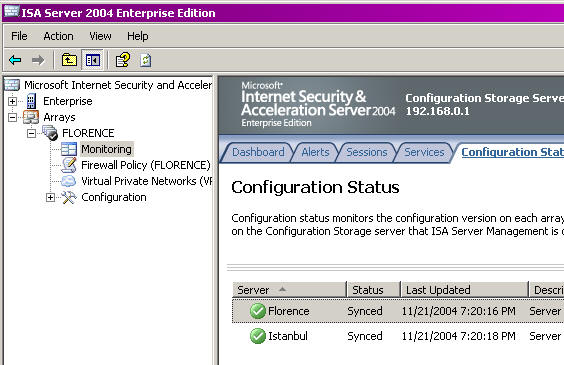Select the Virtual Private Networks item
564x365 pixels.
tap(146, 181)
